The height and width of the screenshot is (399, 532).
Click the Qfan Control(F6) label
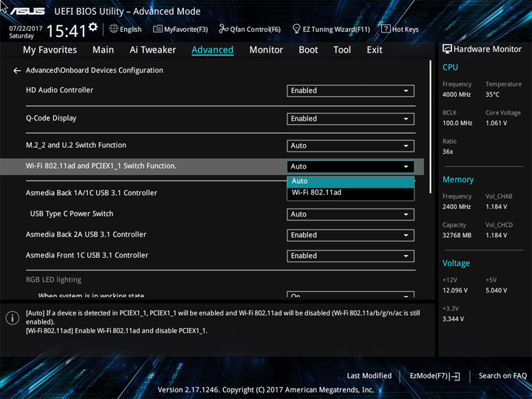click(x=255, y=30)
